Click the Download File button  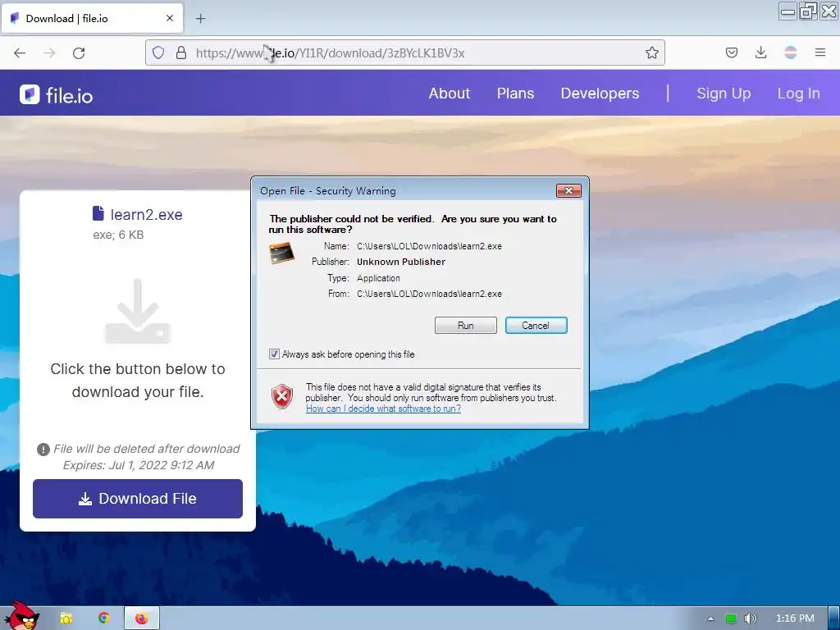coord(138,498)
